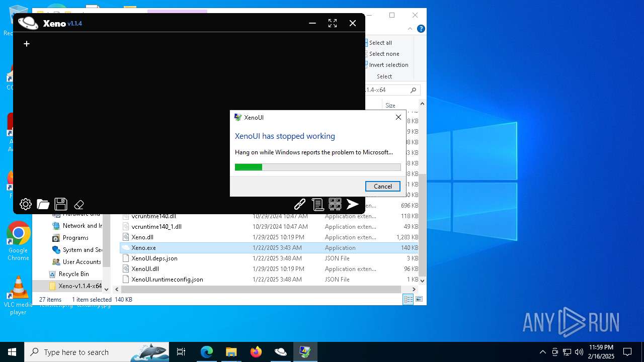Viewport: 644px width, 362px height.
Task: Open Programs in navigation pane
Action: click(x=75, y=238)
